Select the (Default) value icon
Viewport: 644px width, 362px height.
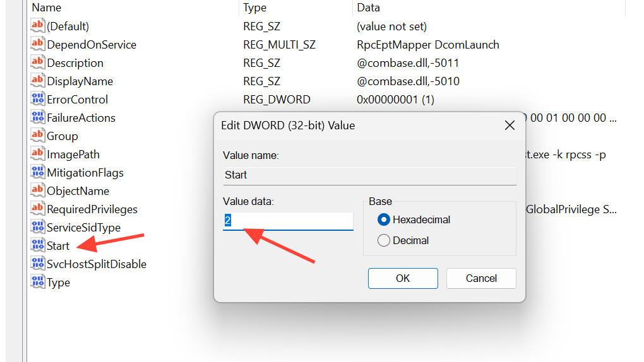(x=38, y=26)
